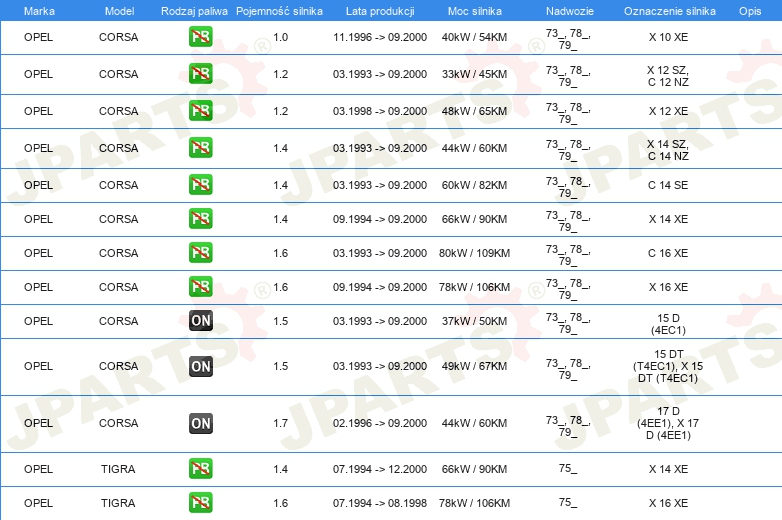Select the 17 D (4EE1) engine code cell

point(668,423)
